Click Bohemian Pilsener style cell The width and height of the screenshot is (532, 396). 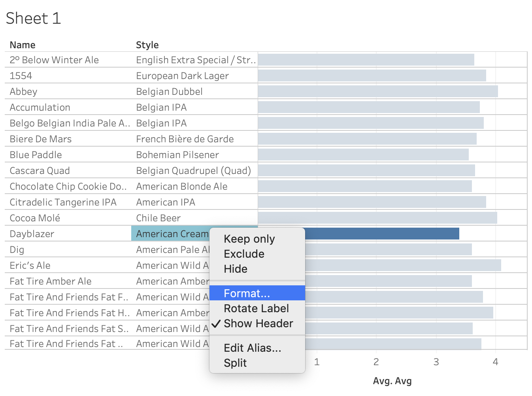[x=177, y=155]
